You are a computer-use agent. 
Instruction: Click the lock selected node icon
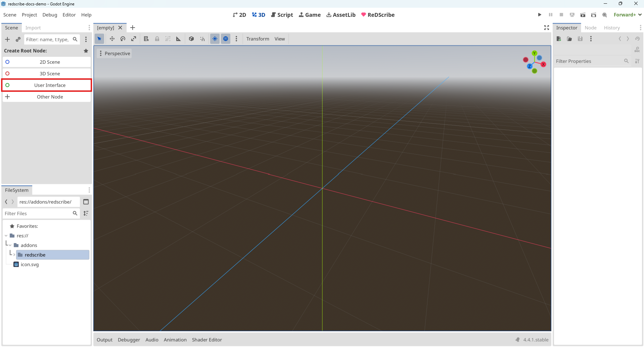[x=157, y=39]
